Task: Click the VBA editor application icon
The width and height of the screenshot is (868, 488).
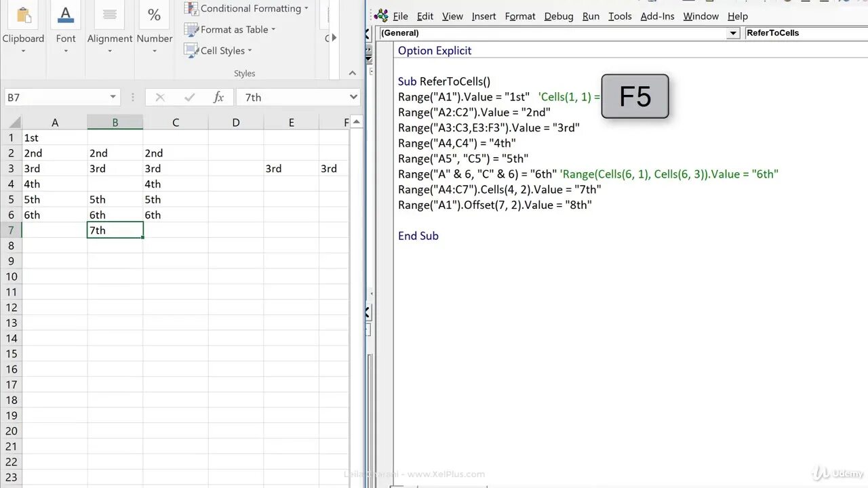Action: click(x=381, y=16)
